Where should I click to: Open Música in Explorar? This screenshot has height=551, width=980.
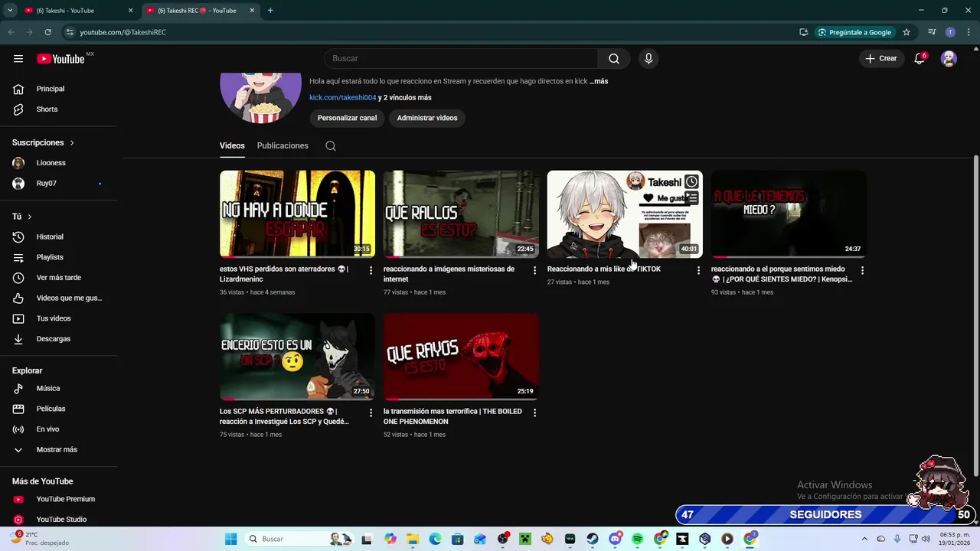tap(57, 389)
